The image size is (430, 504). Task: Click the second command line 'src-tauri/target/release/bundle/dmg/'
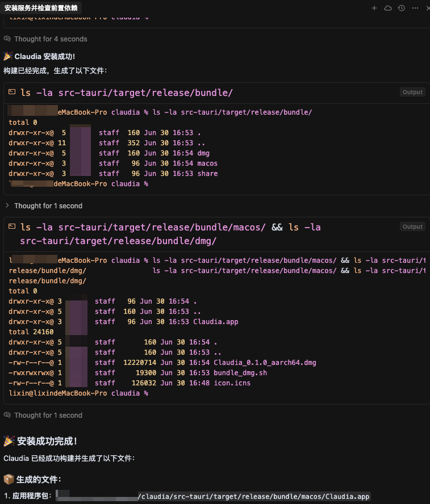(x=118, y=241)
